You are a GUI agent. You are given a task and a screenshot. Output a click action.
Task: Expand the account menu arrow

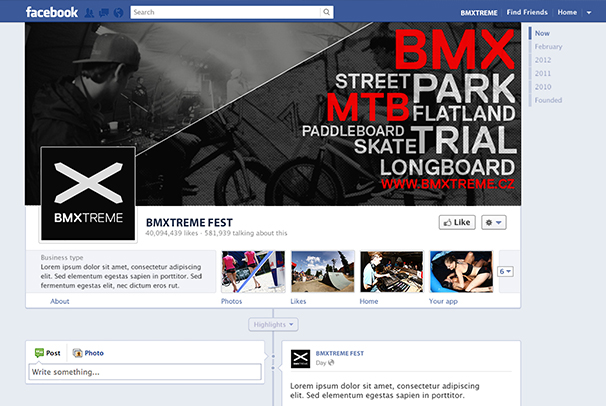coord(589,12)
